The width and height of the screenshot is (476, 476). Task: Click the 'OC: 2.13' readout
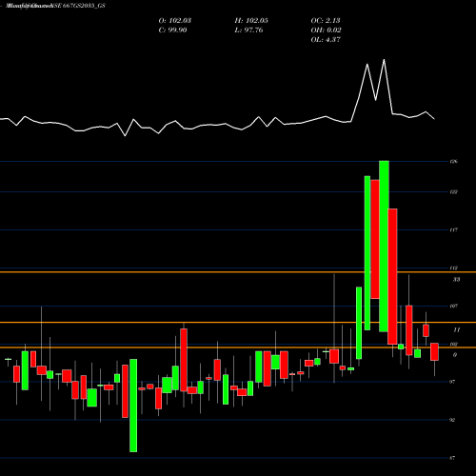326,21
